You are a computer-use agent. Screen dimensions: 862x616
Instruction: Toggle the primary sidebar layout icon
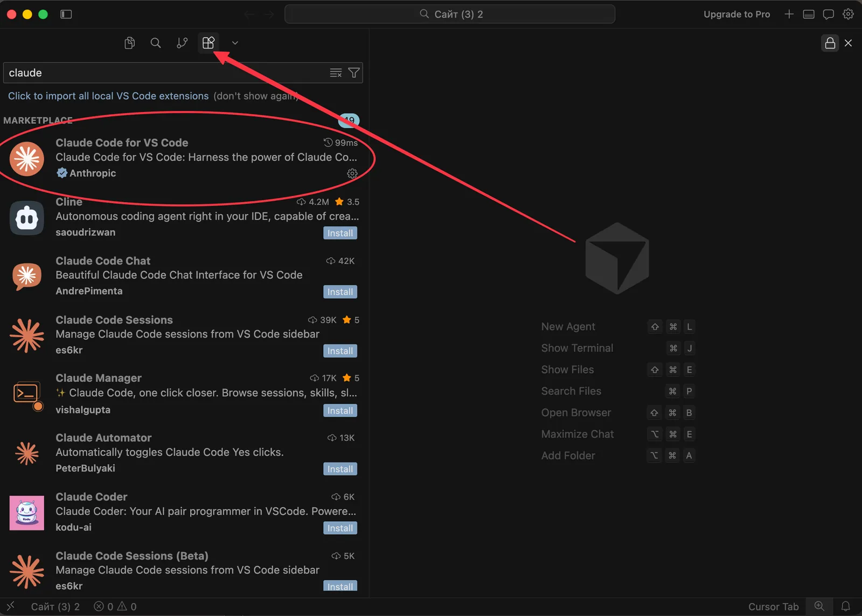click(x=66, y=14)
